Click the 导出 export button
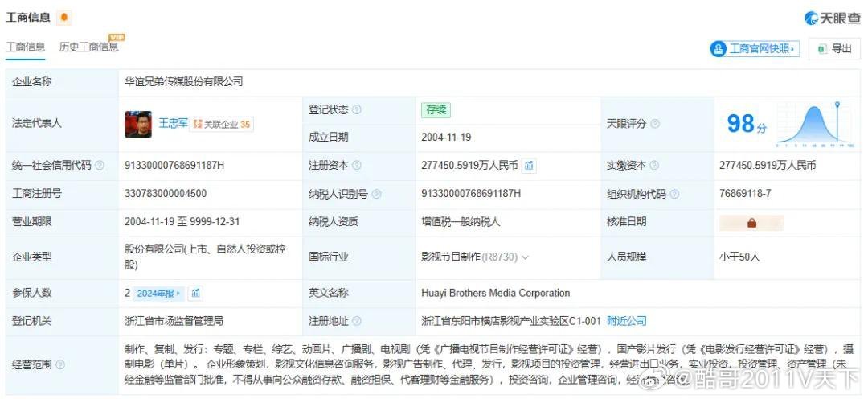This screenshot has width=868, height=399. click(x=835, y=49)
